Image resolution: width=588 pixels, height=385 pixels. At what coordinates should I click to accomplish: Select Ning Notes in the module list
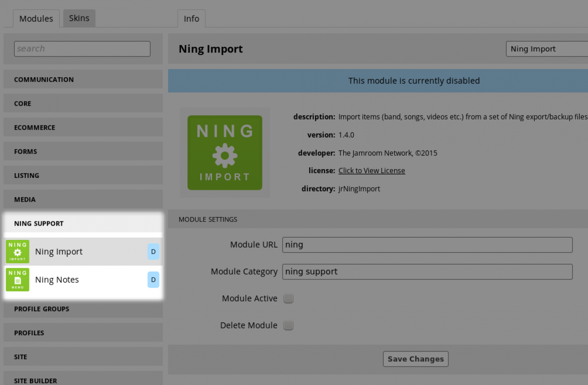(x=57, y=280)
